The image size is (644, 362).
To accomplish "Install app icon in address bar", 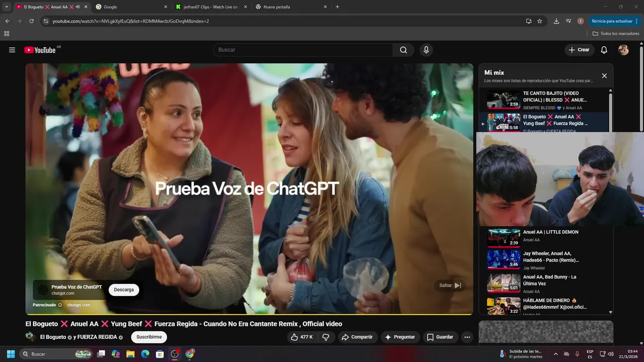I will point(529,21).
